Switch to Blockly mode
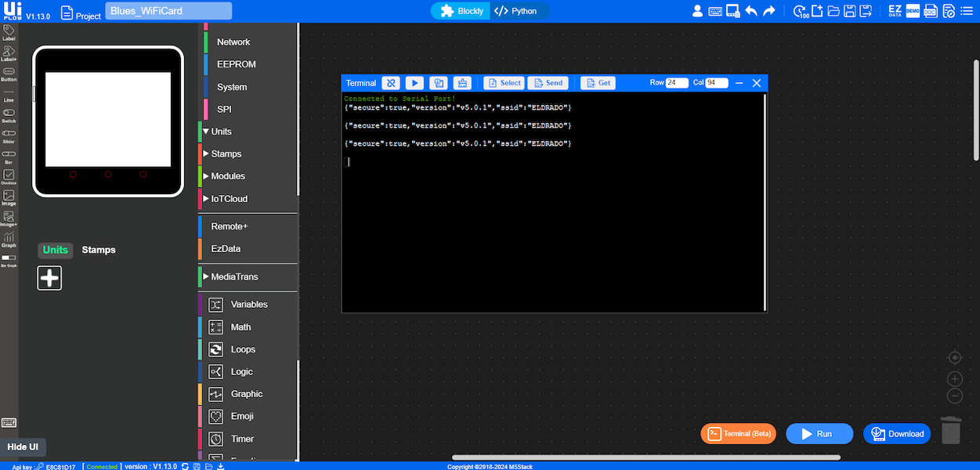980x470 pixels. click(462, 11)
